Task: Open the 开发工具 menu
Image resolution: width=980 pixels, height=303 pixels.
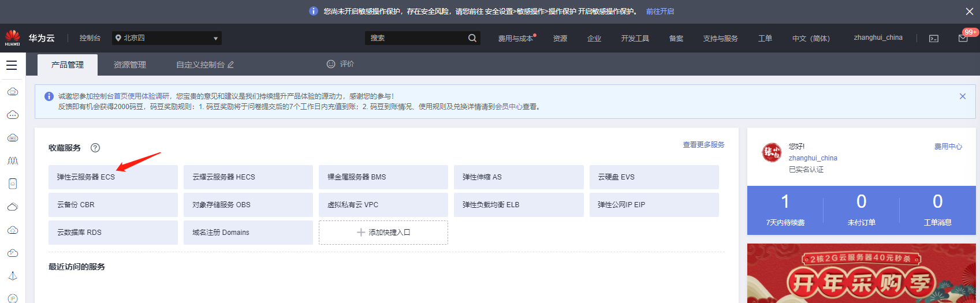Action: (635, 39)
